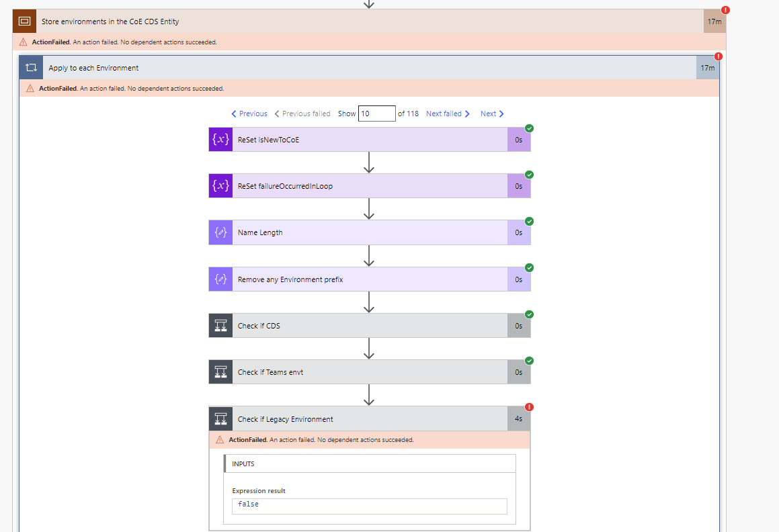Screen dimensions: 779x532
Task: Click the red error badge on Check if Legacy Environment
Action: click(530, 407)
